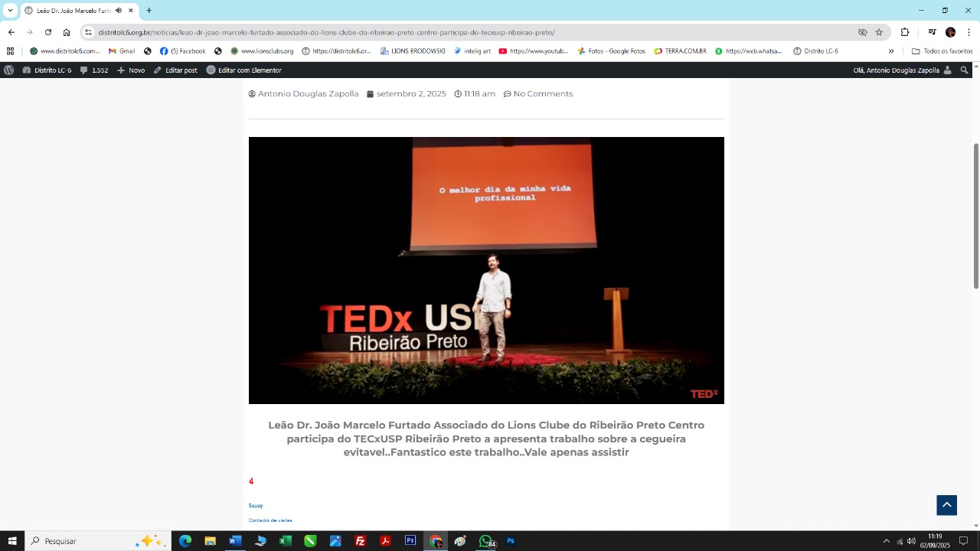Mute the tab using the speaker icon
Image resolution: width=980 pixels, height=551 pixels.
pyautogui.click(x=119, y=11)
